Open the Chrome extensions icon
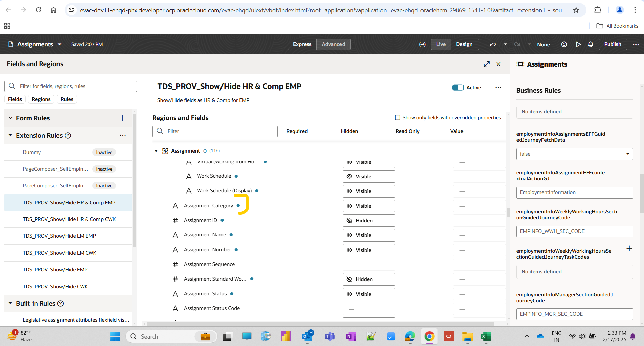 [598, 10]
